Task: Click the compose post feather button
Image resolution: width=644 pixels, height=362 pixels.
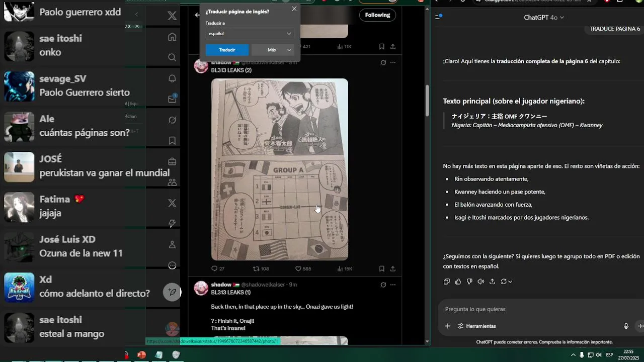Action: tap(172, 292)
